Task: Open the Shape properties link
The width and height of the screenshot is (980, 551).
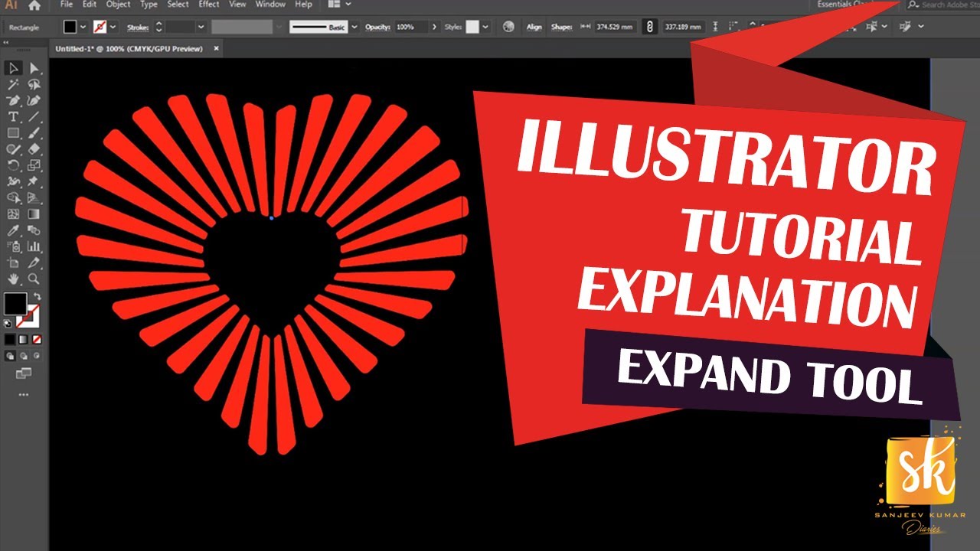Action: click(x=561, y=27)
